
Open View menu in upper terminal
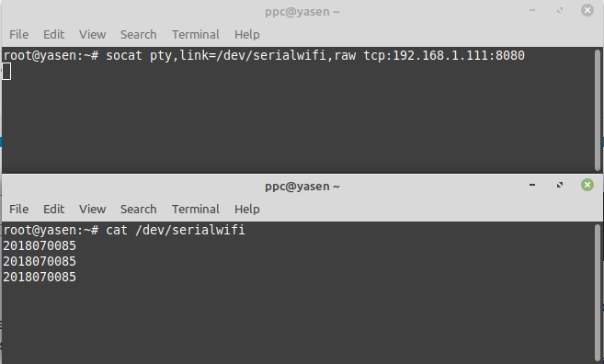pos(93,34)
